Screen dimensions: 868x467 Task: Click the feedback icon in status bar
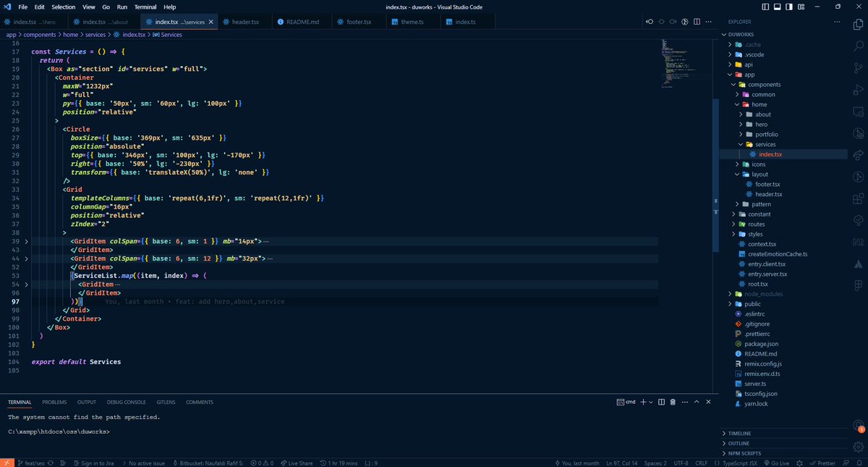click(x=845, y=463)
